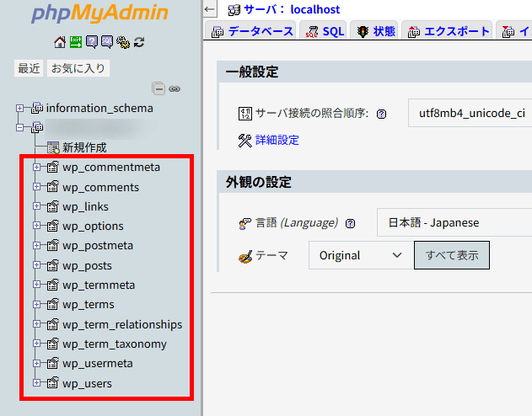Open the information_schema database
This screenshot has width=532, height=416.
coord(99,108)
